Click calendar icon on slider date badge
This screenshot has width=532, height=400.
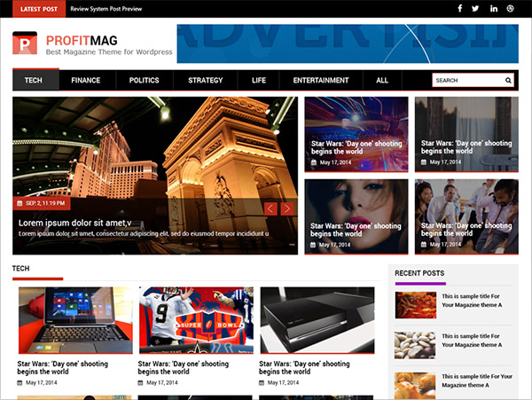[x=20, y=203]
